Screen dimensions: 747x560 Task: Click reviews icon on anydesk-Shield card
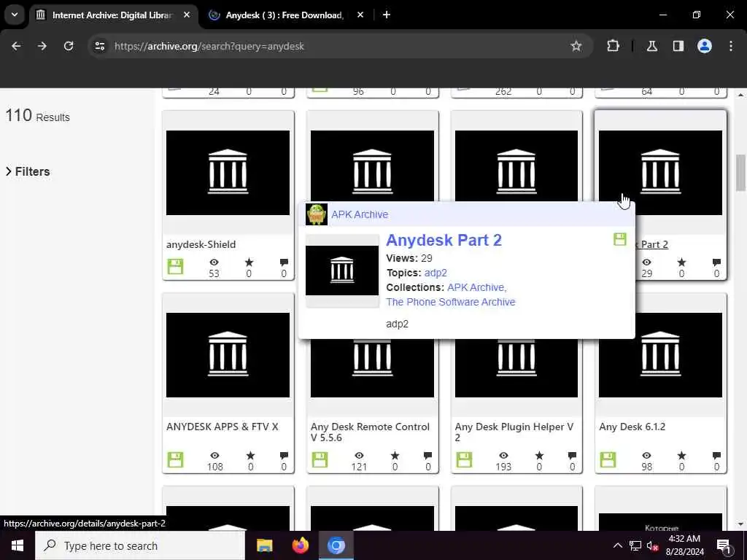click(x=284, y=262)
